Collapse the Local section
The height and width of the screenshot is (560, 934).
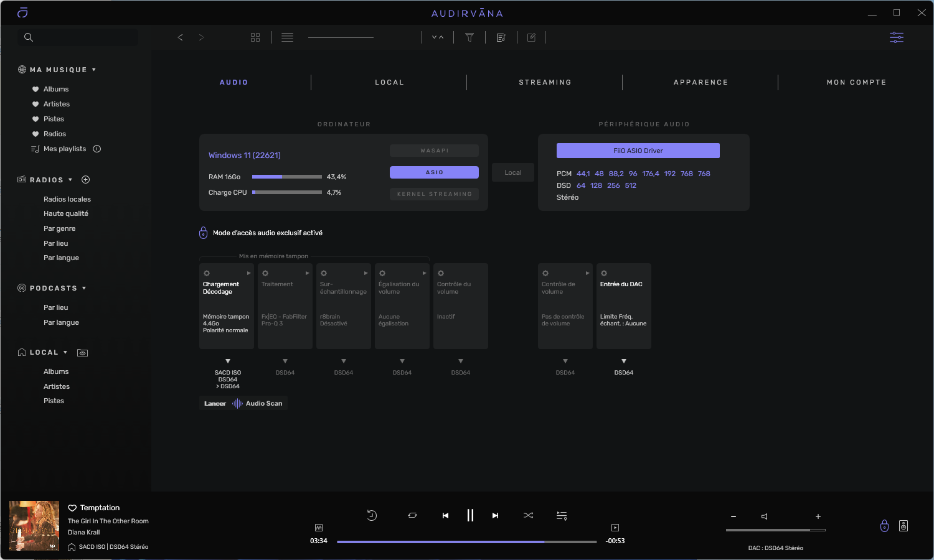(x=65, y=352)
